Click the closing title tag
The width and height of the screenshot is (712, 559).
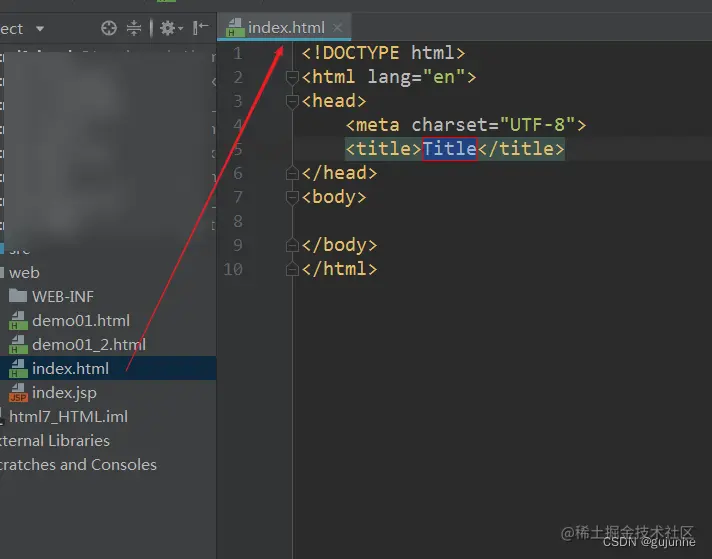point(521,149)
